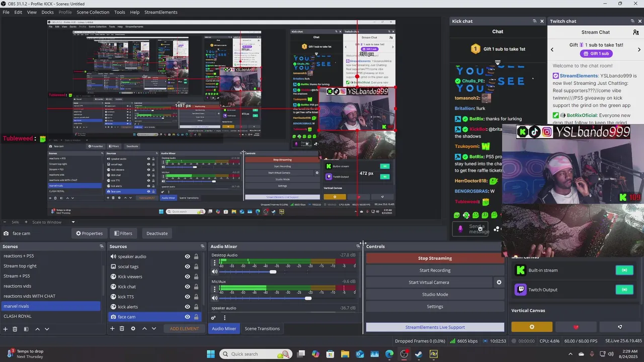Click the Windows taskbar Quick search box
644x362 pixels.
point(255,354)
